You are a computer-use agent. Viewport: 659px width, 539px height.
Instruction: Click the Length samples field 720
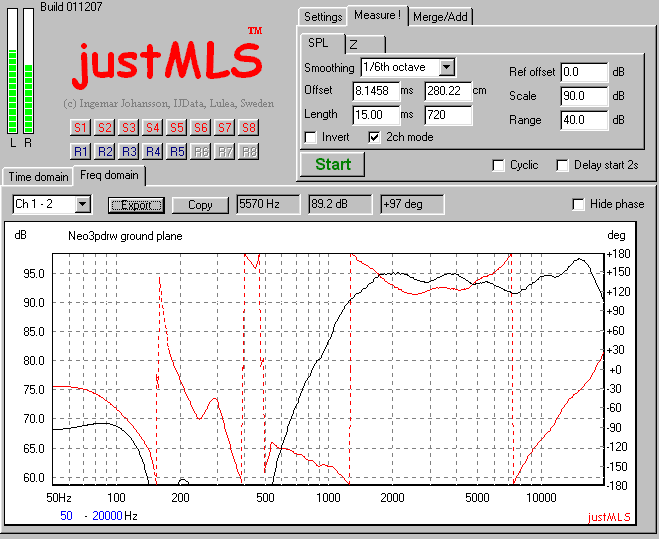coord(448,115)
